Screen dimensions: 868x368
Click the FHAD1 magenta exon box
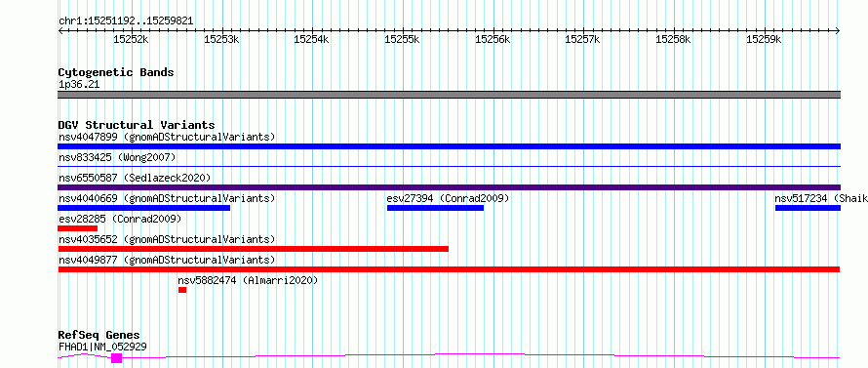pos(116,358)
